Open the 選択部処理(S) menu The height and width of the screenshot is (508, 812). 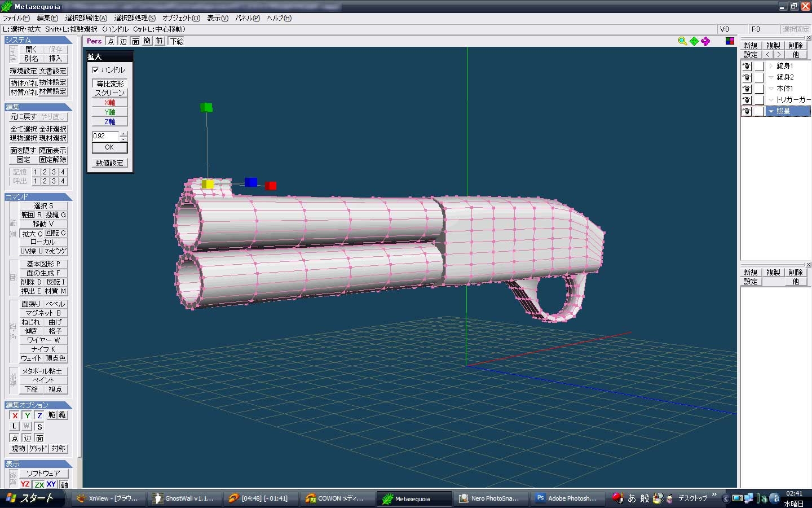pyautogui.click(x=135, y=18)
